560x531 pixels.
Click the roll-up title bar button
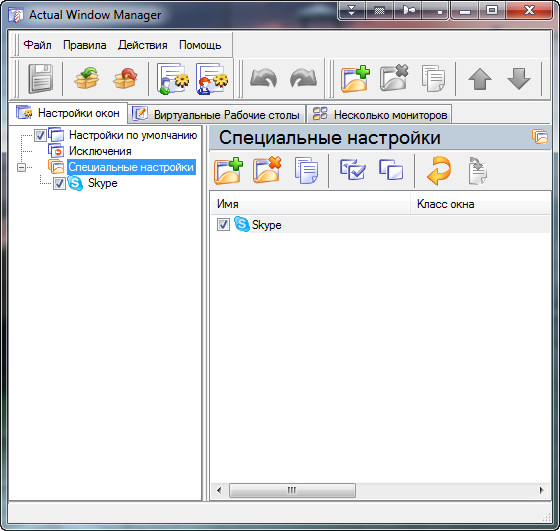tap(351, 10)
